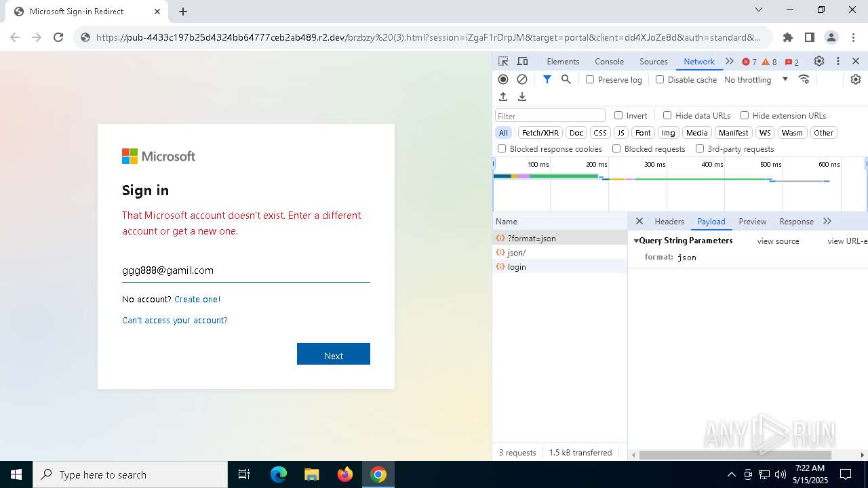
Task: Show the 8 warnings counter
Action: pyautogui.click(x=770, y=62)
